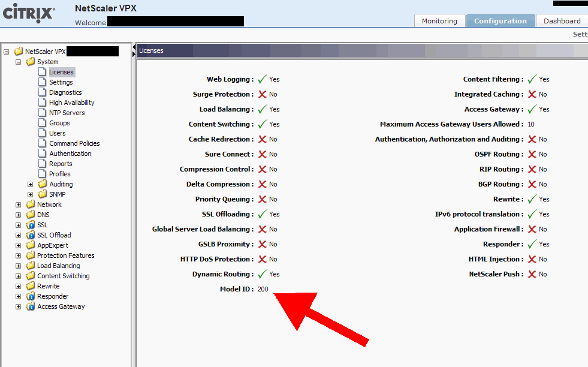Switch to the Monitoring tab
This screenshot has width=588, height=367.
439,21
